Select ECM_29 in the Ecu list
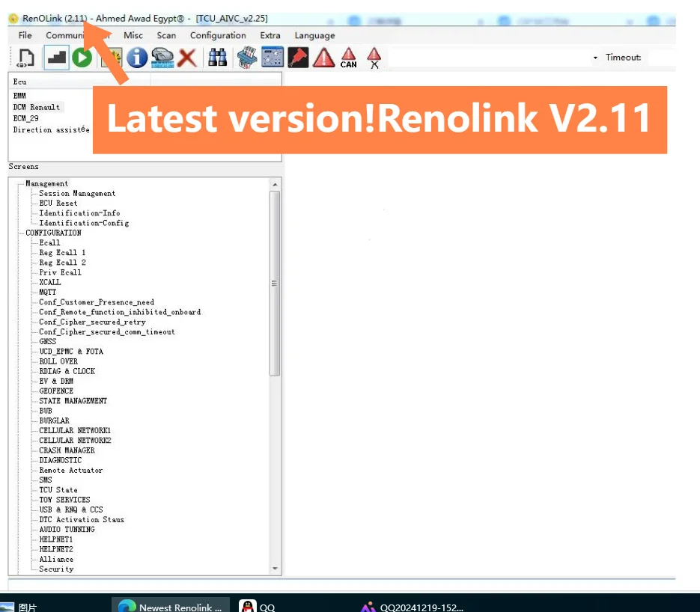 pyautogui.click(x=26, y=118)
